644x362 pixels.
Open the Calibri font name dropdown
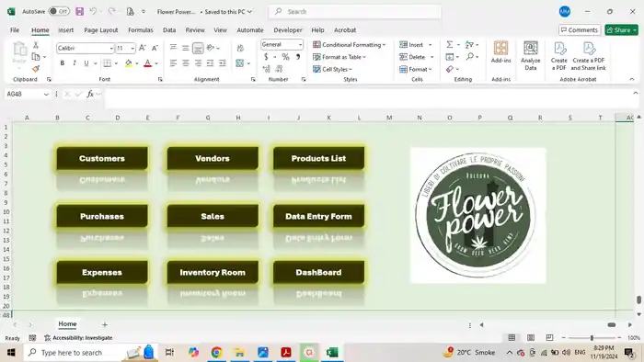[x=111, y=49]
